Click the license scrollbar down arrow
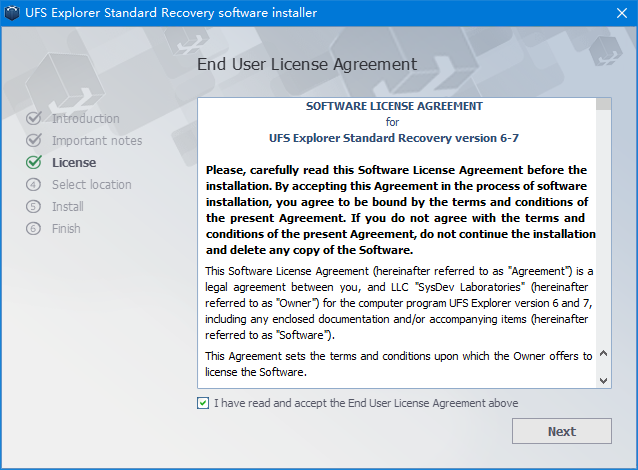Image resolution: width=638 pixels, height=470 pixels. pyautogui.click(x=604, y=380)
